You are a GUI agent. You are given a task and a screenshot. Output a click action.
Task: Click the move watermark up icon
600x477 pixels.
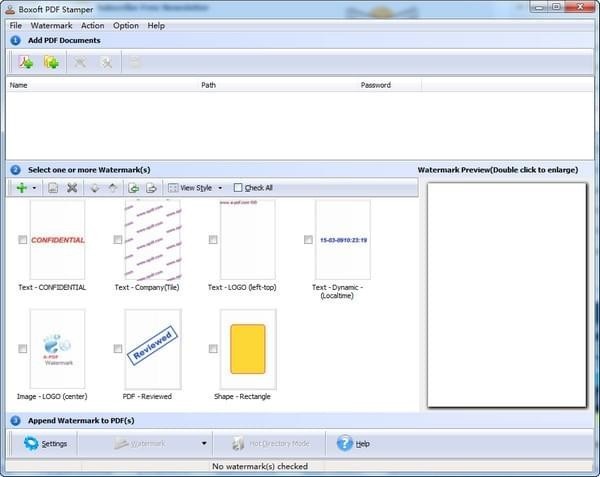click(x=113, y=188)
